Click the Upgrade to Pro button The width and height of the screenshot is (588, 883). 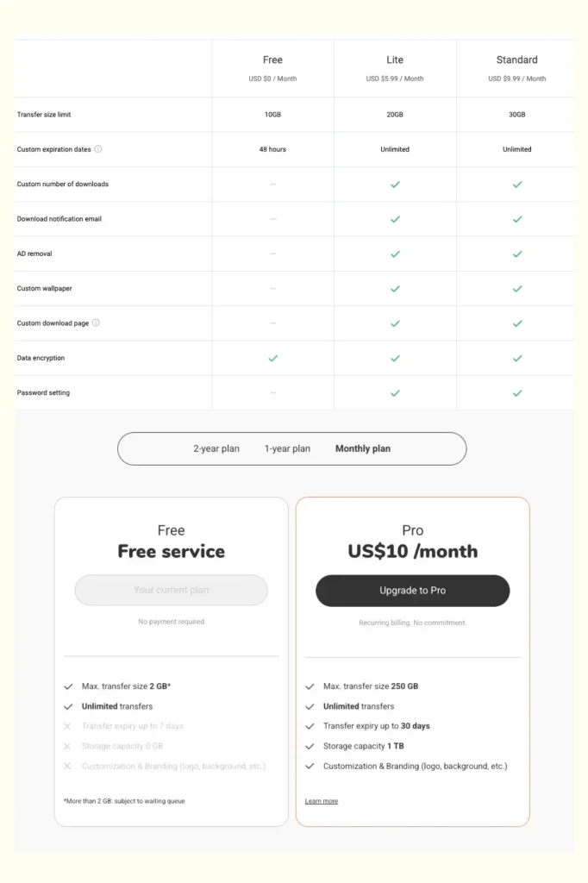click(412, 591)
